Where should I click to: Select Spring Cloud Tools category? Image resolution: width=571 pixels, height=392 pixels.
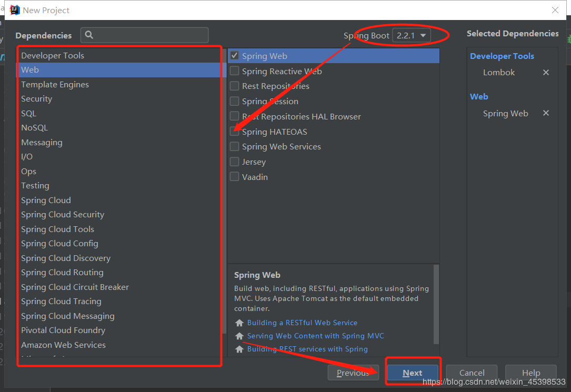[x=119, y=229]
